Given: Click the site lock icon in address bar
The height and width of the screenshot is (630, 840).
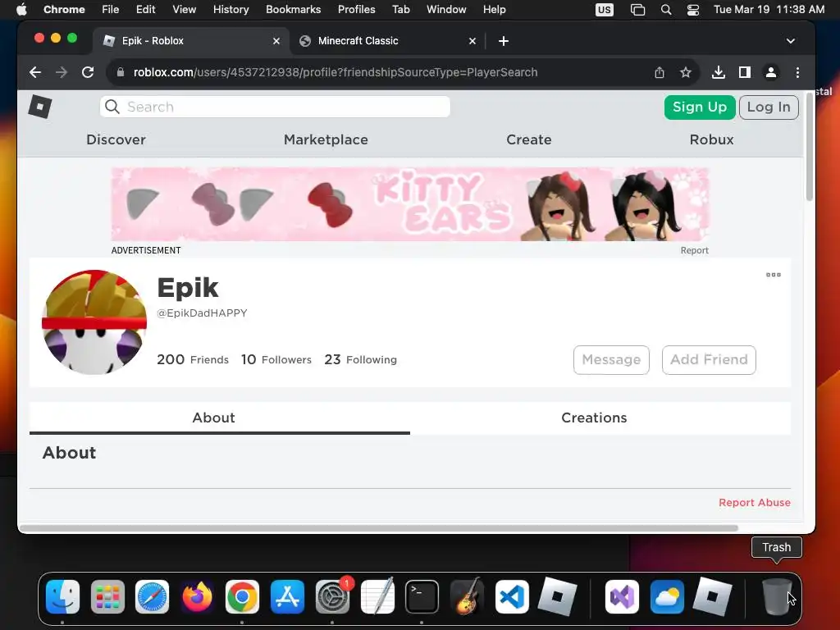Looking at the screenshot, I should [x=121, y=72].
